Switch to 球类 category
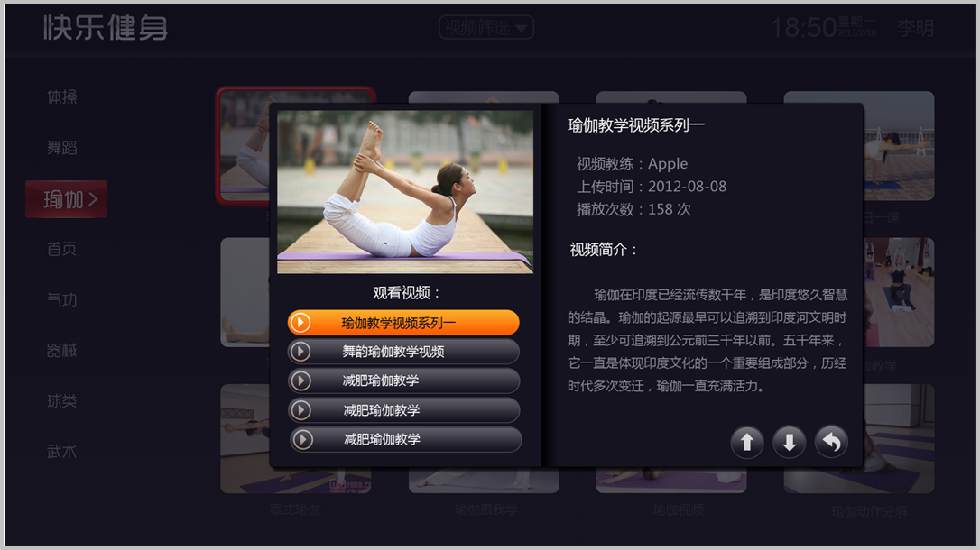The width and height of the screenshot is (980, 550). click(62, 401)
